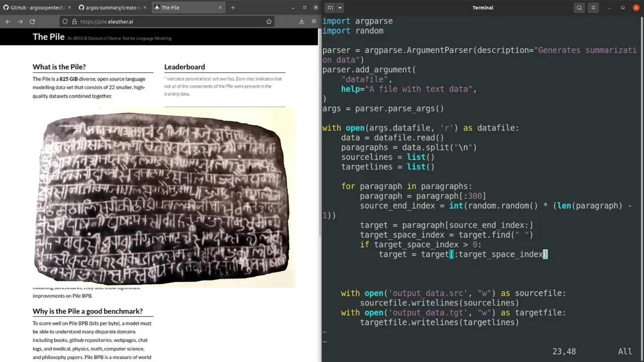Minimize the Terminal window
This screenshot has width=644, height=362.
point(609,8)
